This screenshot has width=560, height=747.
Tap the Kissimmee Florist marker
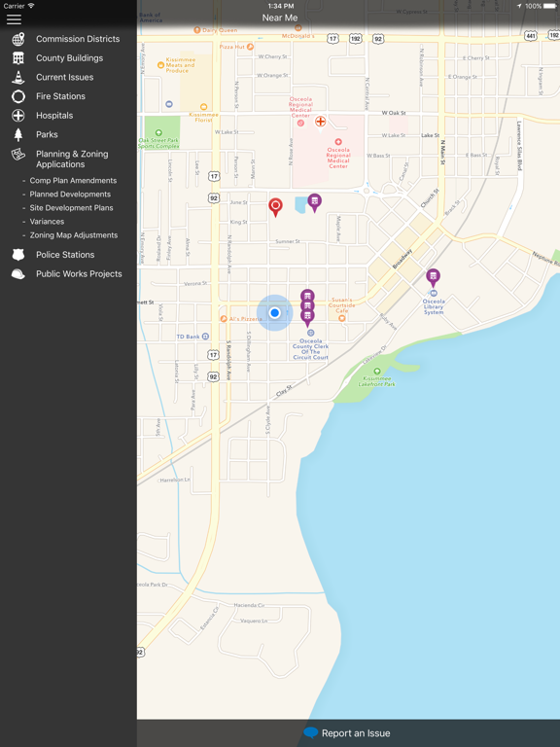[204, 107]
